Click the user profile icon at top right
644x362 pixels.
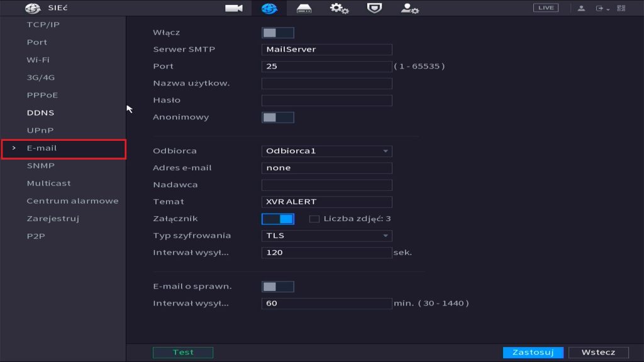[x=581, y=8]
